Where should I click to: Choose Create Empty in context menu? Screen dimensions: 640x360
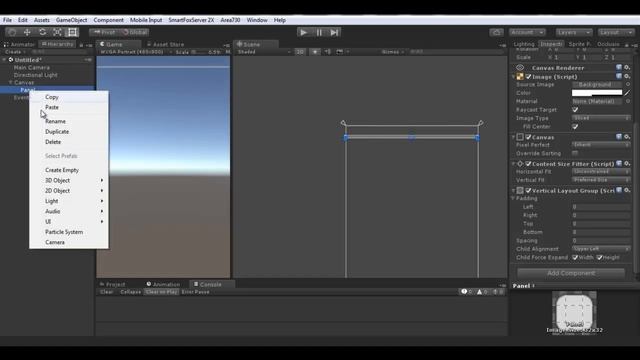pos(62,170)
